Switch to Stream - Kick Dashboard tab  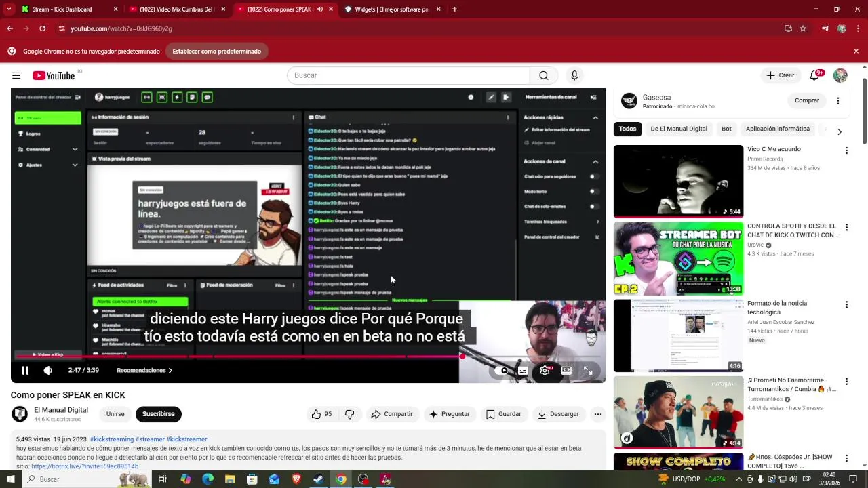click(x=70, y=9)
